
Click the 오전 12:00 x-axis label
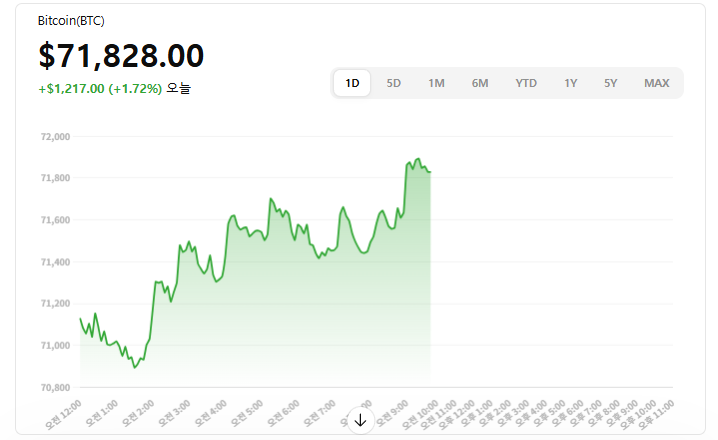click(64, 411)
